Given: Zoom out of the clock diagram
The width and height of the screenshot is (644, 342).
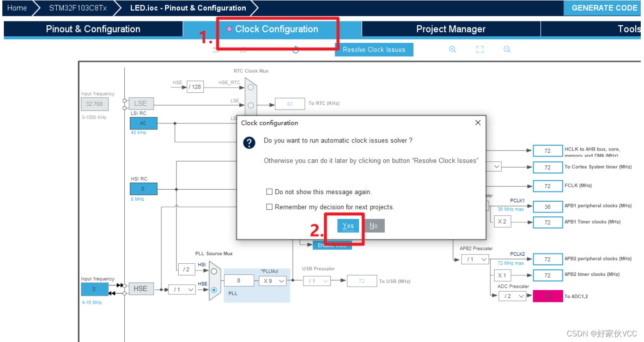Looking at the screenshot, I should (507, 49).
